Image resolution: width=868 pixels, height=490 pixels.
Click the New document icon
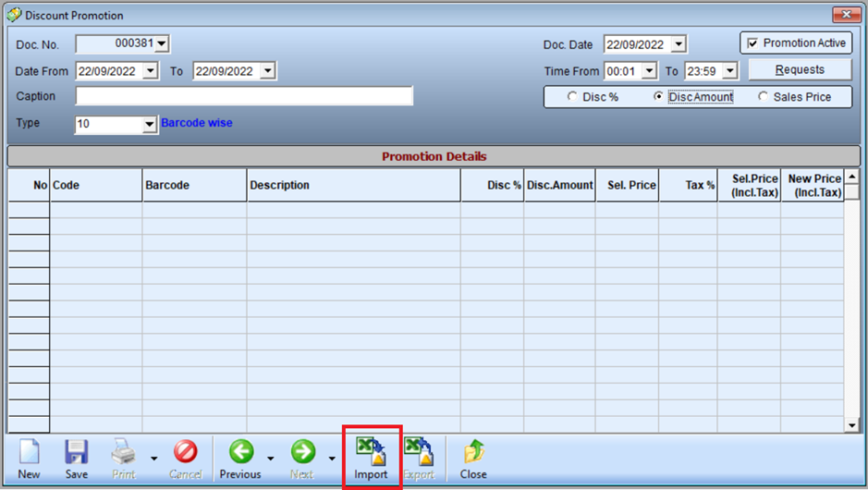30,452
